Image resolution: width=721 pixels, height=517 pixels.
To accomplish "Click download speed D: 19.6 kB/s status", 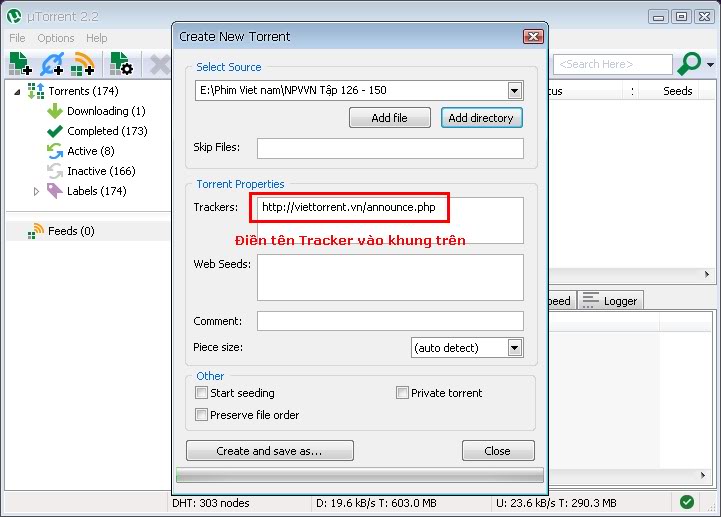I will pyautogui.click(x=376, y=503).
